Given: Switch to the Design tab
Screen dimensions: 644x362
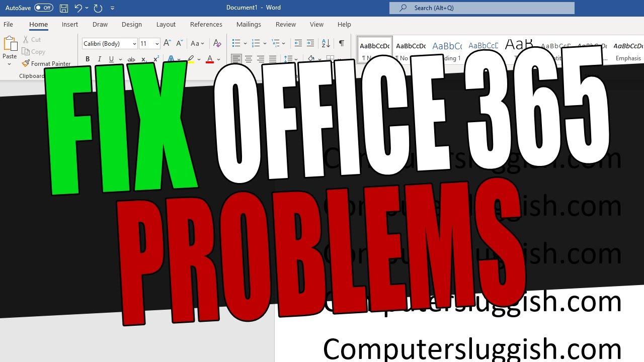Looking at the screenshot, I should tap(132, 24).
